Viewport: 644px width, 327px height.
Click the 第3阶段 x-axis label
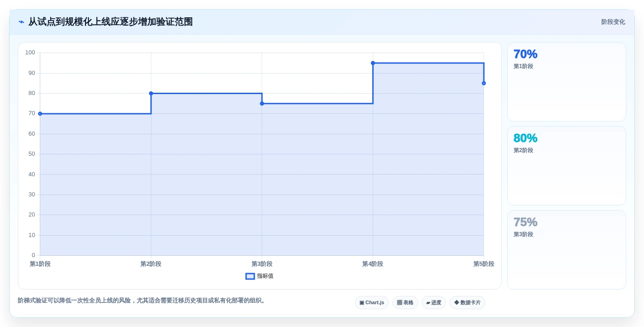point(262,264)
